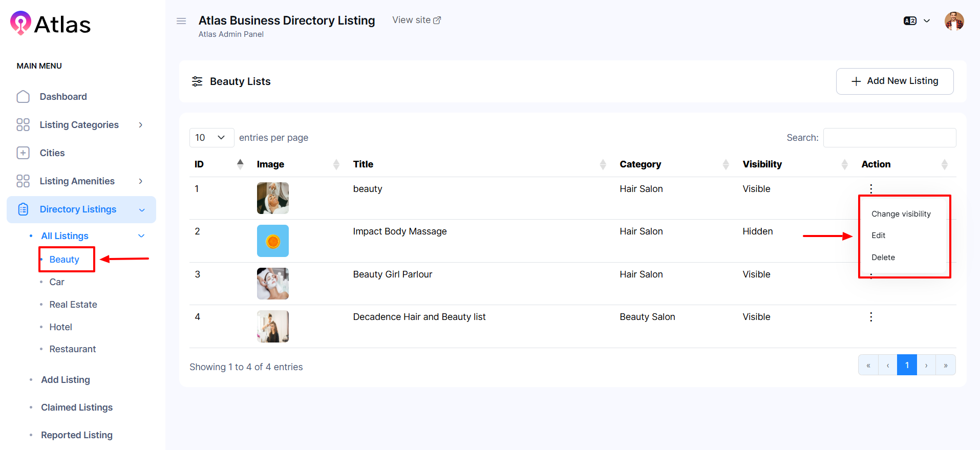980x450 pixels.
Task: Select Change visibility from the action menu
Action: 901,214
